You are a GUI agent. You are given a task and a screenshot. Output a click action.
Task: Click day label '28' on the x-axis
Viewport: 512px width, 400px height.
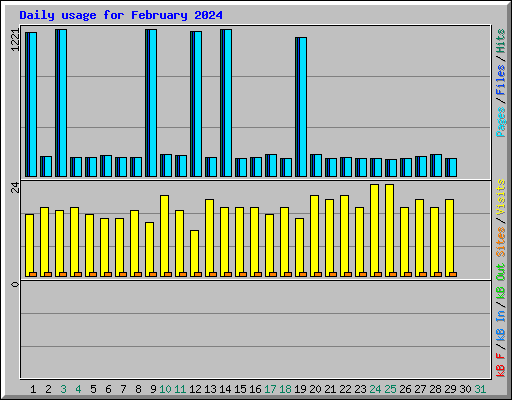[435, 389]
